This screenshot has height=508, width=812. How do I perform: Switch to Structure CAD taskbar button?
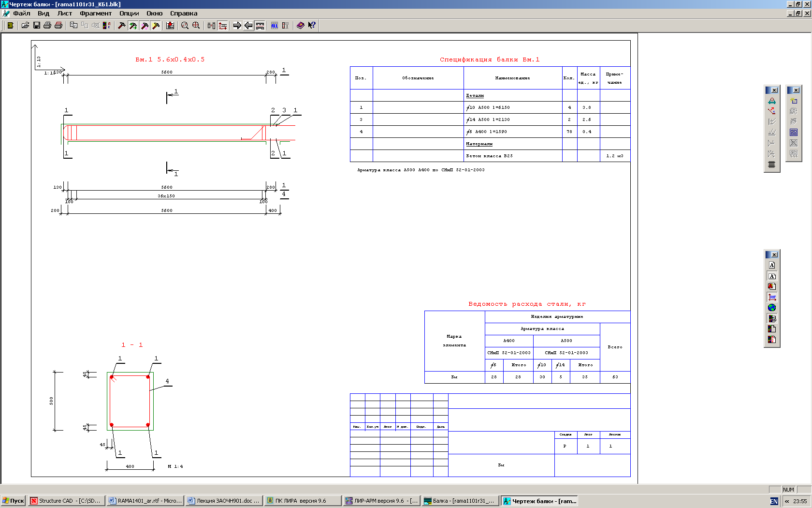point(66,501)
